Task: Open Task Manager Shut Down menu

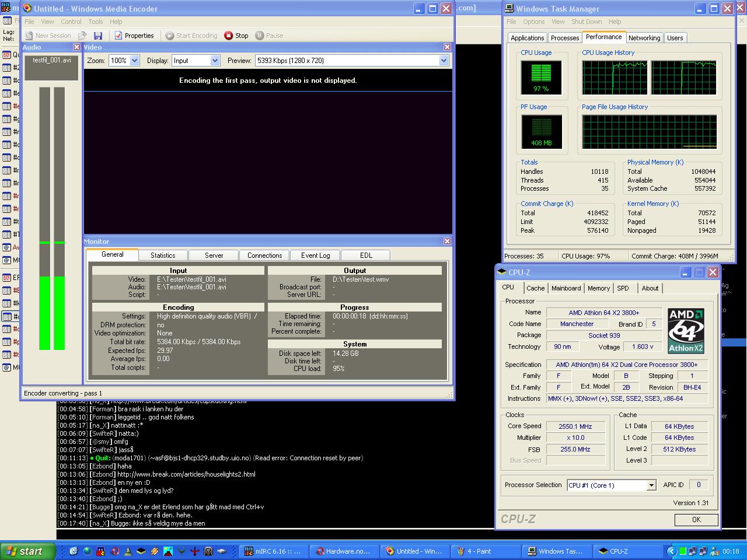Action: click(587, 22)
